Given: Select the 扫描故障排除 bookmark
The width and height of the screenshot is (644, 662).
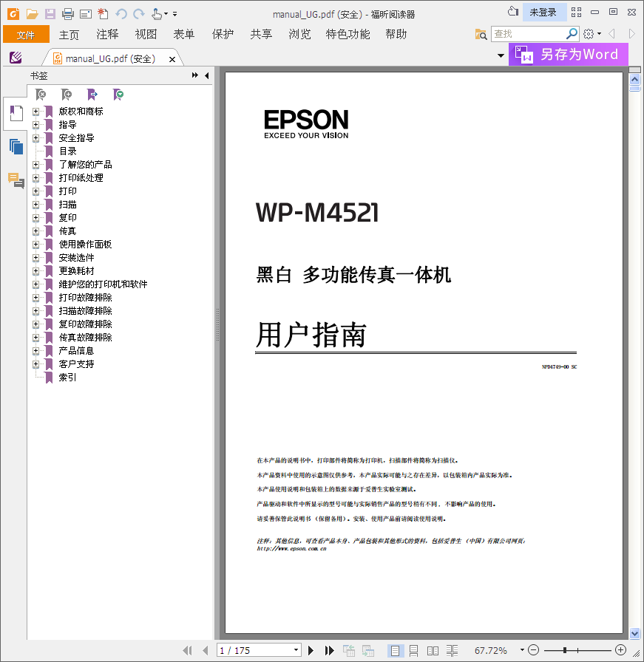Looking at the screenshot, I should 85,311.
